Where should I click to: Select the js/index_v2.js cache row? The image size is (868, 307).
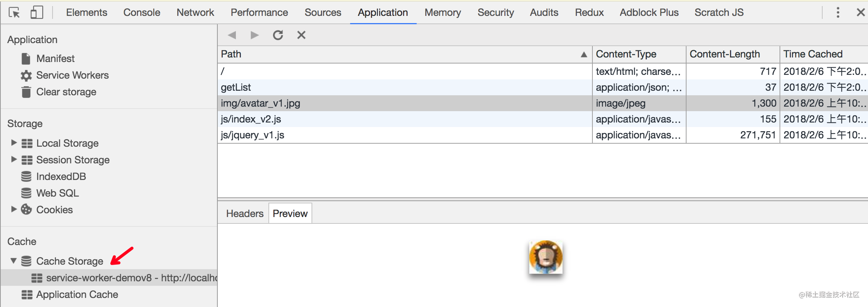pos(543,119)
